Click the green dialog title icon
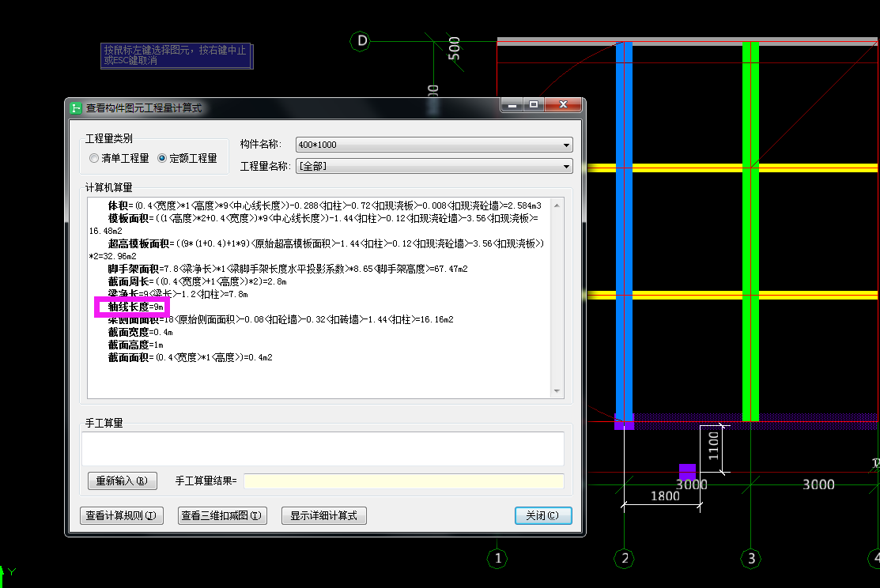The width and height of the screenshot is (880, 588). [76, 107]
